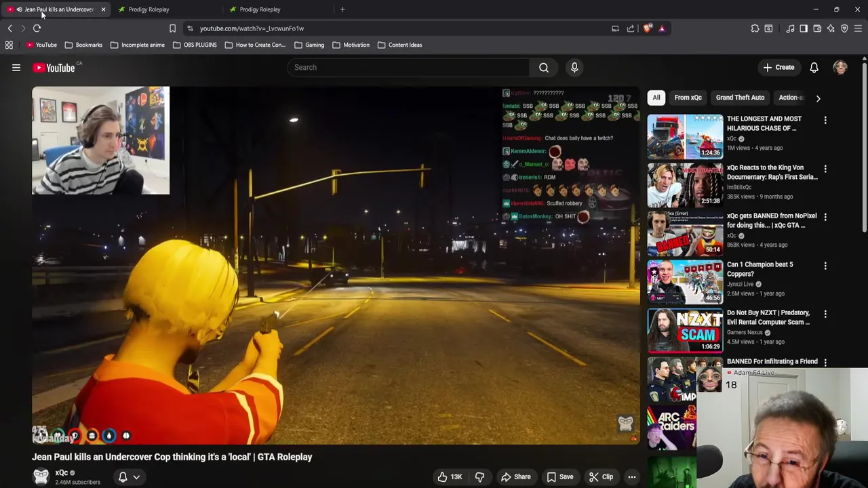Viewport: 868px width, 488px height.
Task: Open the Brave VPN shield icon
Action: 844,28
